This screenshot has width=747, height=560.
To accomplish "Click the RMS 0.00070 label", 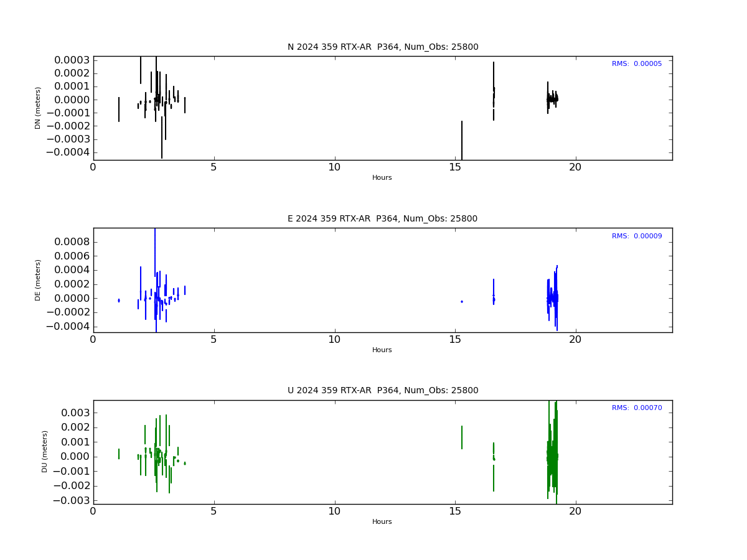I will pos(637,408).
